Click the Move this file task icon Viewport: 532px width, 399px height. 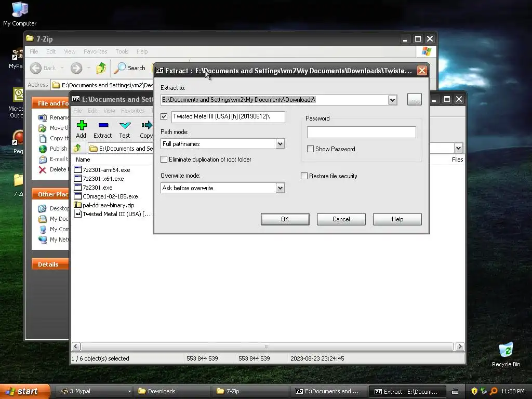43,128
